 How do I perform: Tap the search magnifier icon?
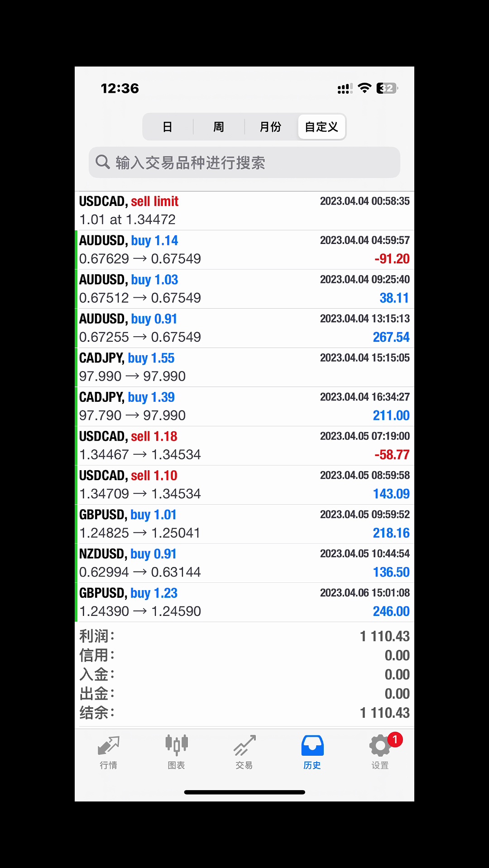point(103,162)
